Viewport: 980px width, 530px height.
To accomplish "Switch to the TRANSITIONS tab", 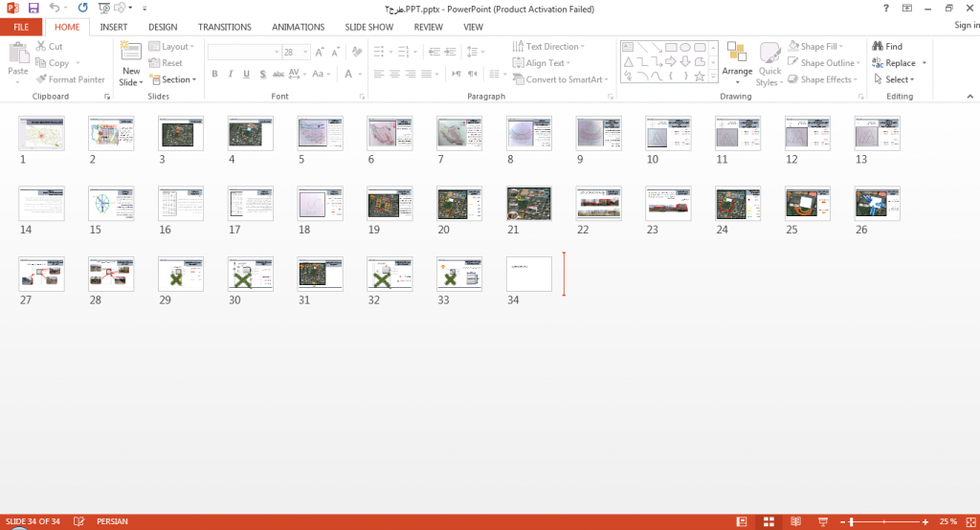I will point(224,27).
